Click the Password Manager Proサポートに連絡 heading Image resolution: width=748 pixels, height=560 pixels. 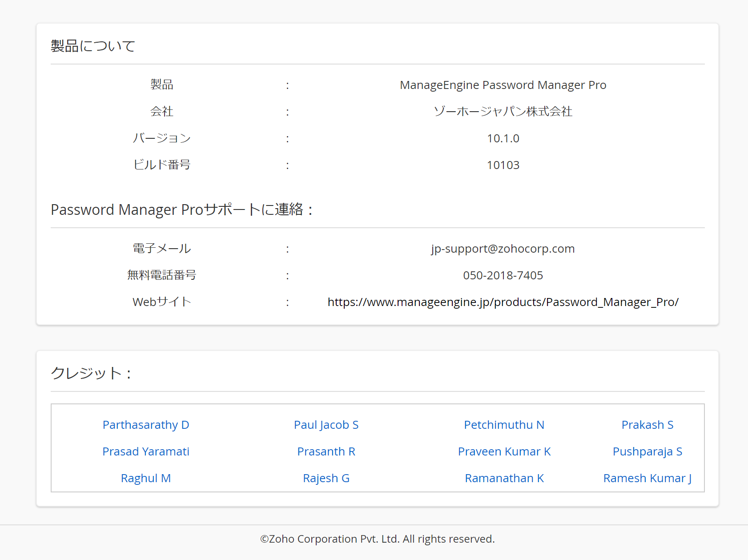[181, 209]
